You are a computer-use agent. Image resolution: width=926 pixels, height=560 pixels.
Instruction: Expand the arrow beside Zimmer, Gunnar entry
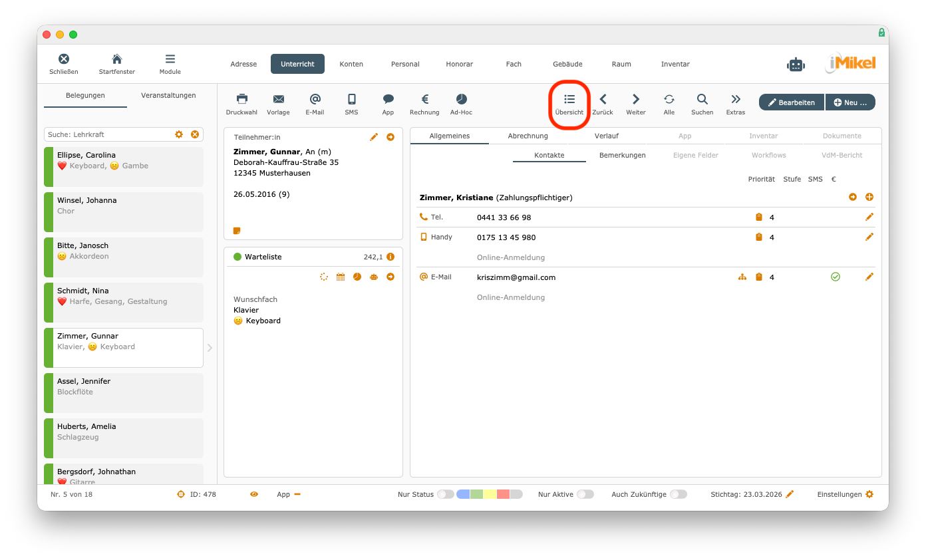(x=210, y=347)
